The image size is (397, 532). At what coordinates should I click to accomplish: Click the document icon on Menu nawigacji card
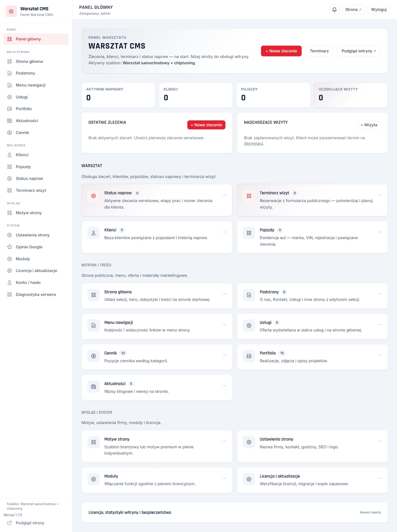coord(94,325)
